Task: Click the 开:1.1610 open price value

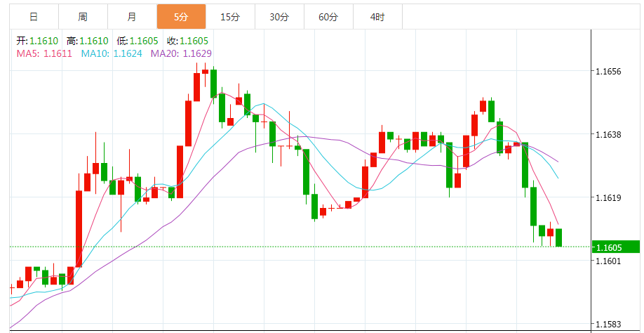Action: coord(37,41)
